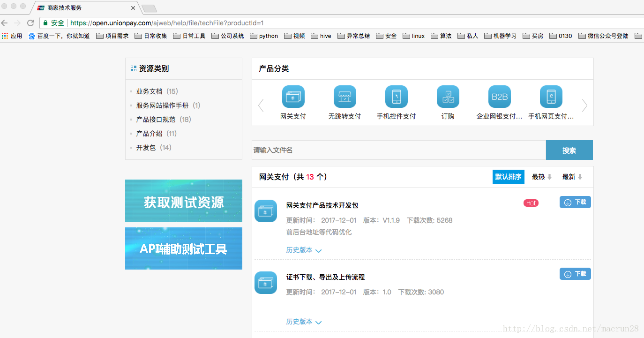Sort files by 最热
The height and width of the screenshot is (338, 644).
coord(542,177)
